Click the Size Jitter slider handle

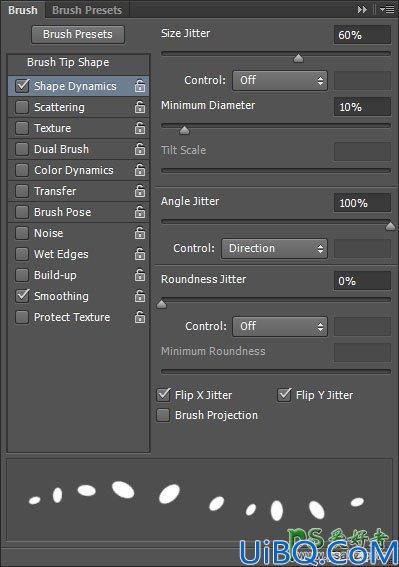click(298, 58)
